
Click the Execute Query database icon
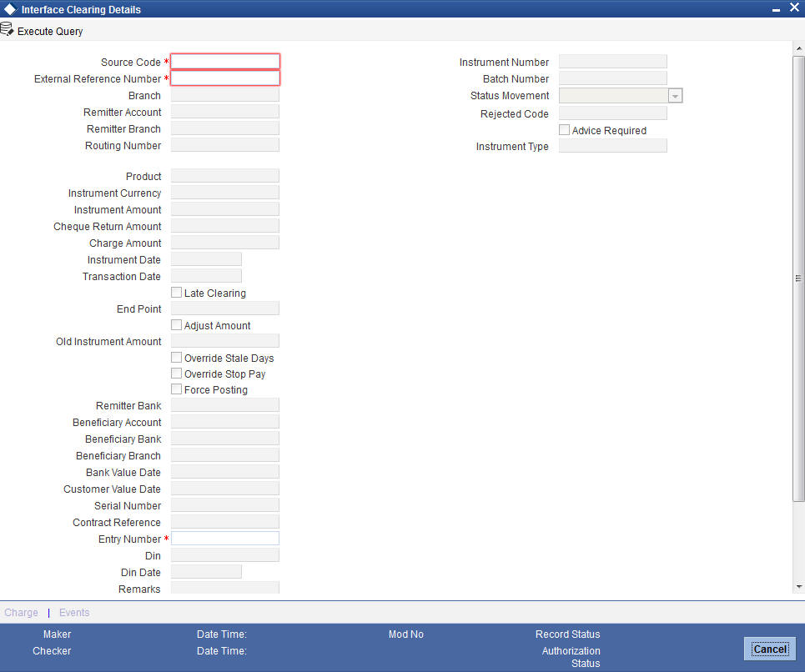coord(8,30)
